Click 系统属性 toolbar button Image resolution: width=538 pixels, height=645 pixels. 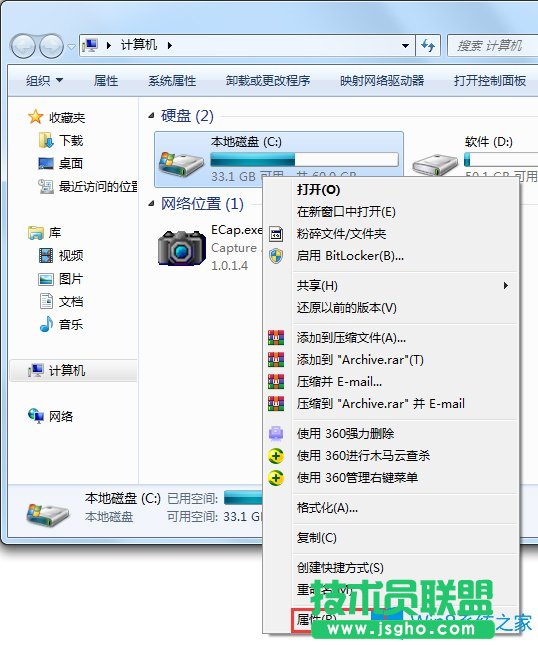[172, 80]
